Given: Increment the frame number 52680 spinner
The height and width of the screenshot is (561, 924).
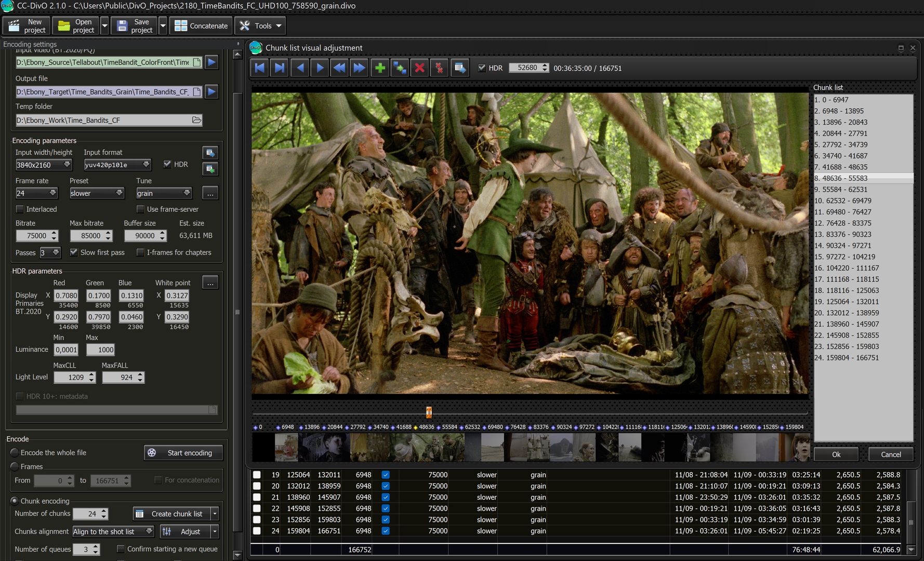Looking at the screenshot, I should point(545,65).
